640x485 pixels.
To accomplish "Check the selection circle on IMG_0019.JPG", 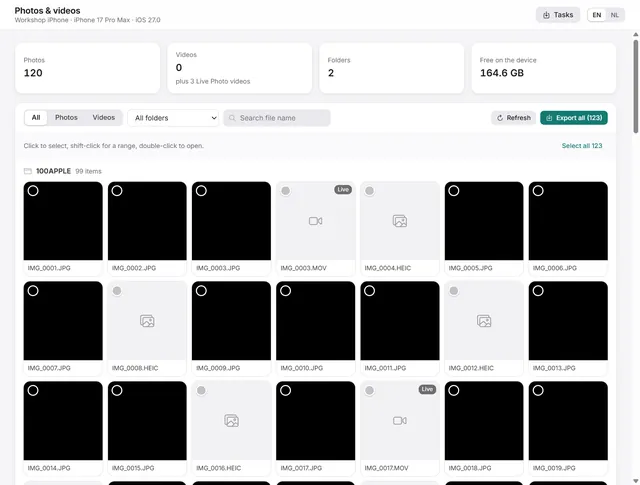I will [x=538, y=390].
